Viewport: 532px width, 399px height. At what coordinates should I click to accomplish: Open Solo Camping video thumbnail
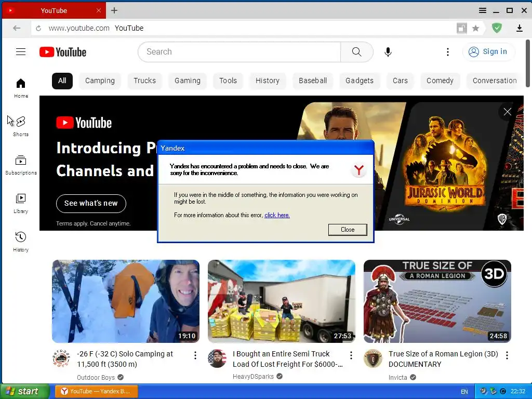click(126, 301)
